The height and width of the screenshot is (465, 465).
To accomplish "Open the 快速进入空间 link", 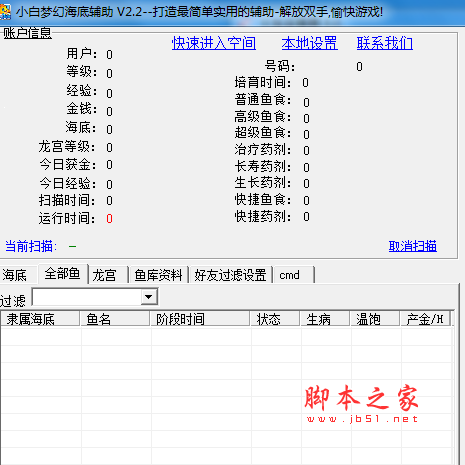I will [214, 43].
